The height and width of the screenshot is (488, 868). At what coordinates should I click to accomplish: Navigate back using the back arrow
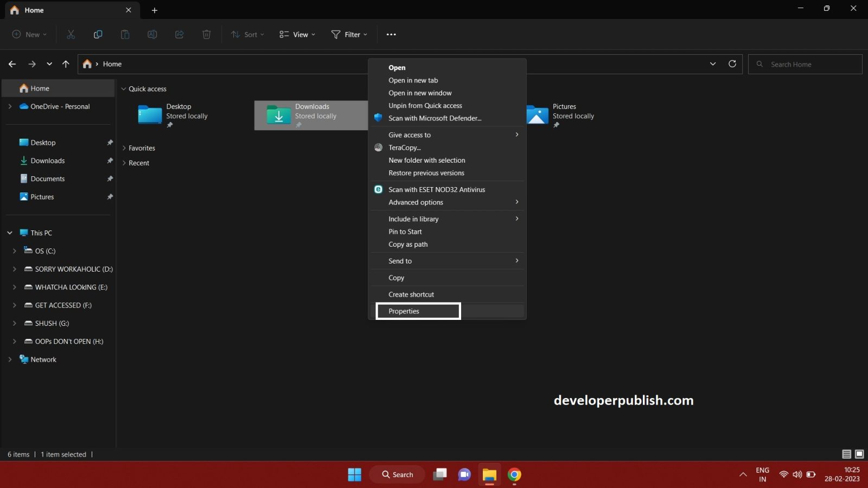click(x=12, y=63)
